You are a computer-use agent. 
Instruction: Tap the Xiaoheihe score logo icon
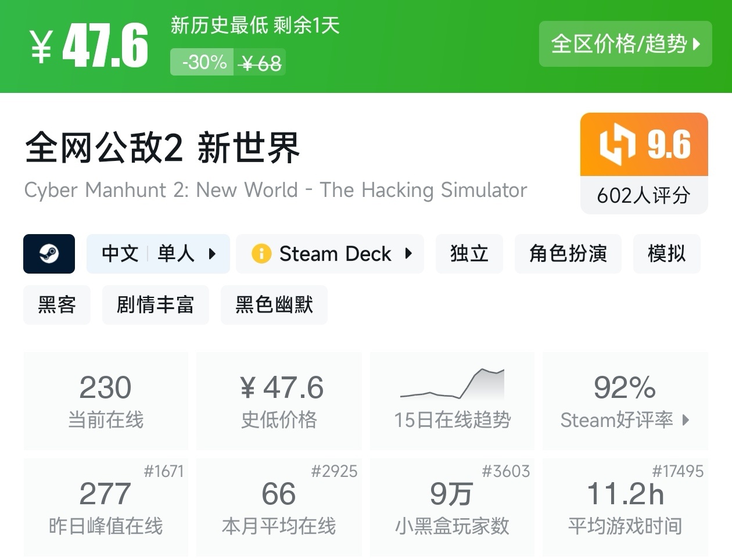click(617, 144)
